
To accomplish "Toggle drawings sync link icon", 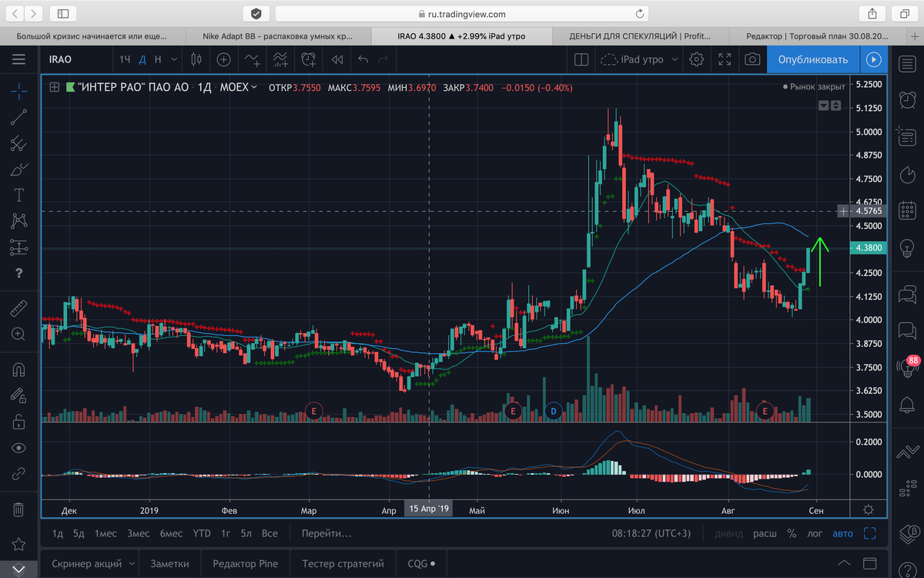I will click(18, 474).
